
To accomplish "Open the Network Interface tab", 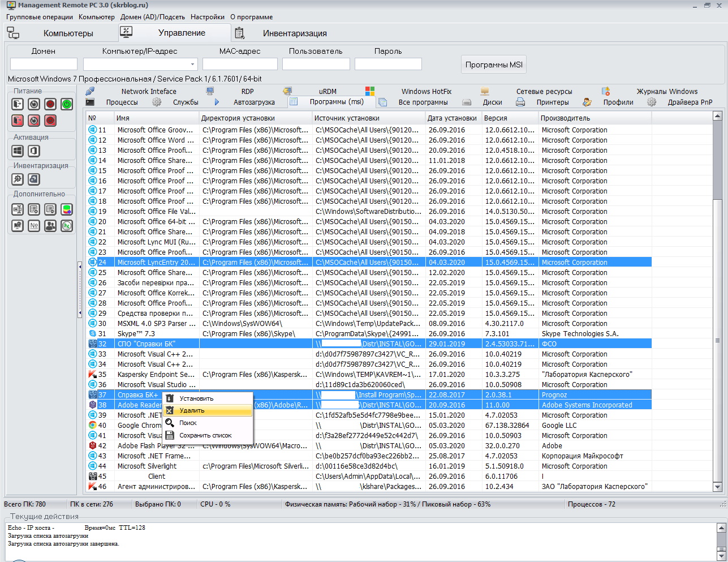I will pyautogui.click(x=148, y=91).
